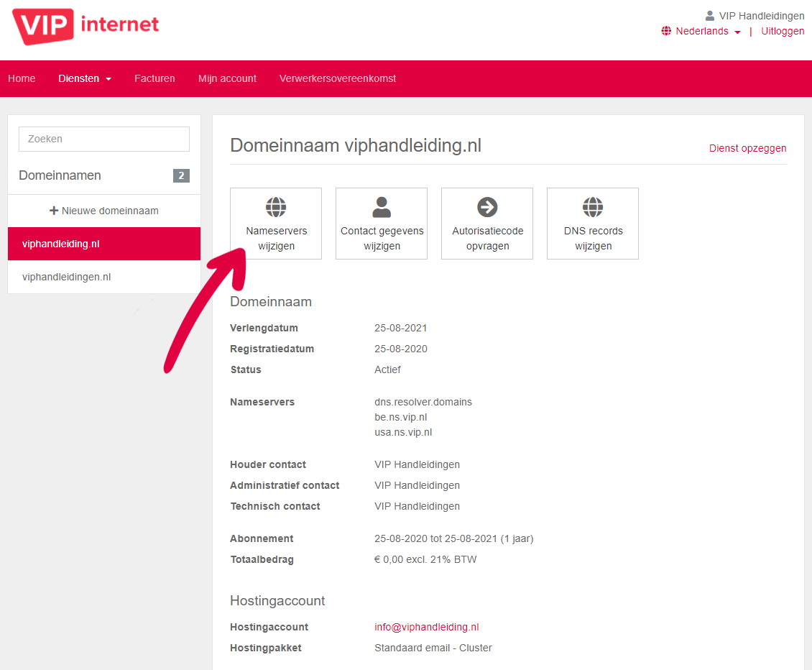The height and width of the screenshot is (670, 812).
Task: Open the Mijn account menu item
Action: coord(227,79)
